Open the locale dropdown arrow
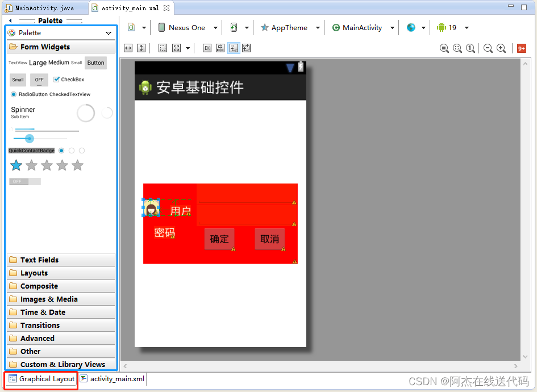This screenshot has height=392, width=537. [424, 28]
